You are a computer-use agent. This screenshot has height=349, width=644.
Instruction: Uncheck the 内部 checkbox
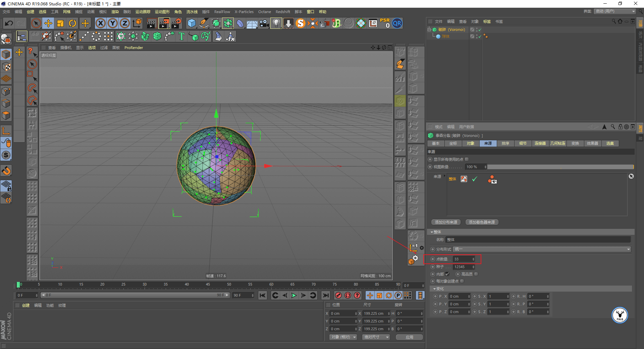click(447, 274)
